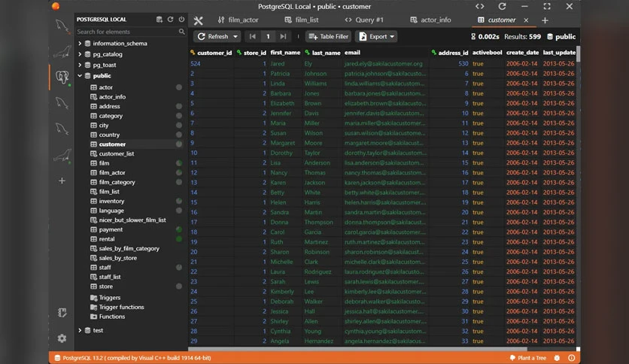Switch to the actor_info tab

click(430, 20)
